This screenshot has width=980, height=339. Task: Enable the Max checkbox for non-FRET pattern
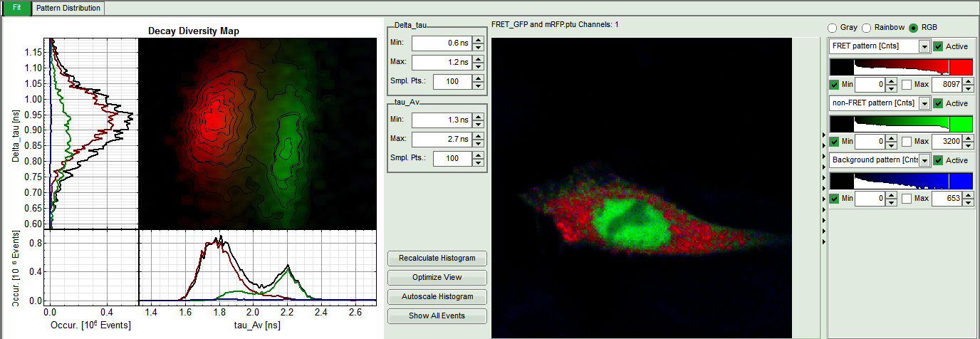pos(907,142)
